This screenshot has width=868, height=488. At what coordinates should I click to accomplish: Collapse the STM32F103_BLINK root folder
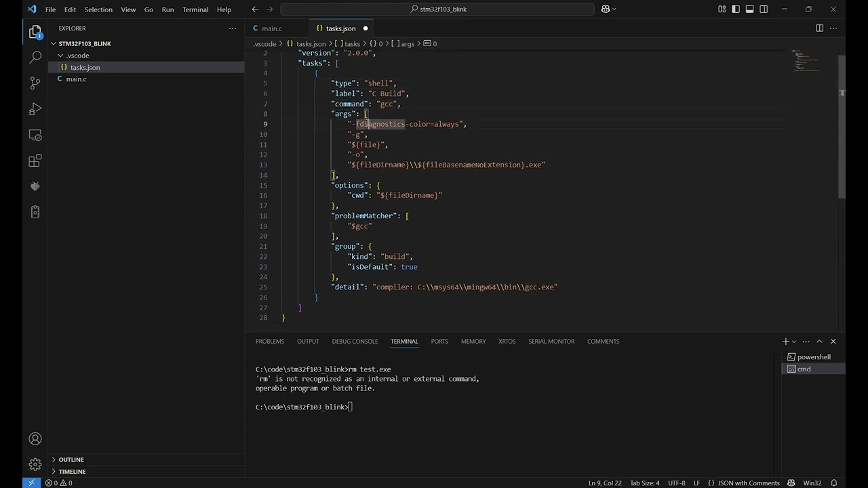click(x=54, y=43)
